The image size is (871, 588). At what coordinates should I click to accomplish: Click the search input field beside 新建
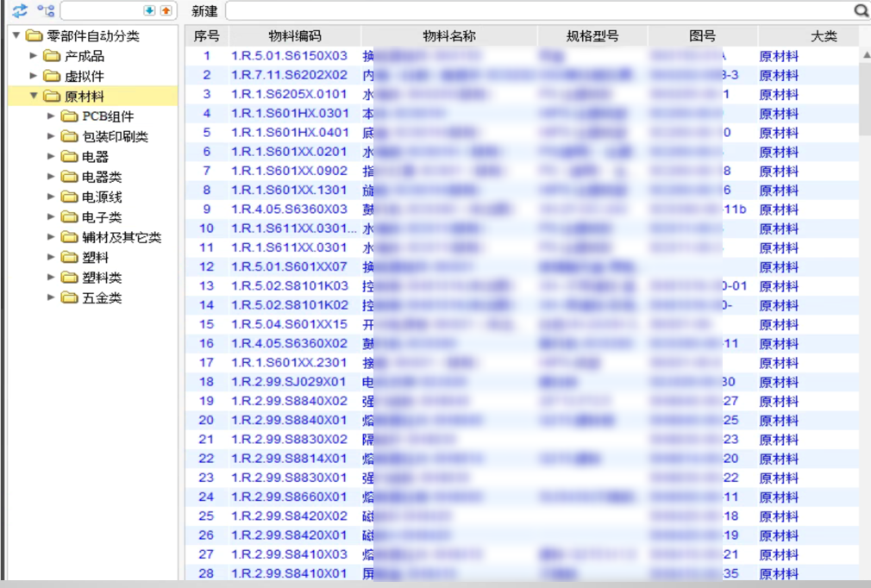(540, 10)
